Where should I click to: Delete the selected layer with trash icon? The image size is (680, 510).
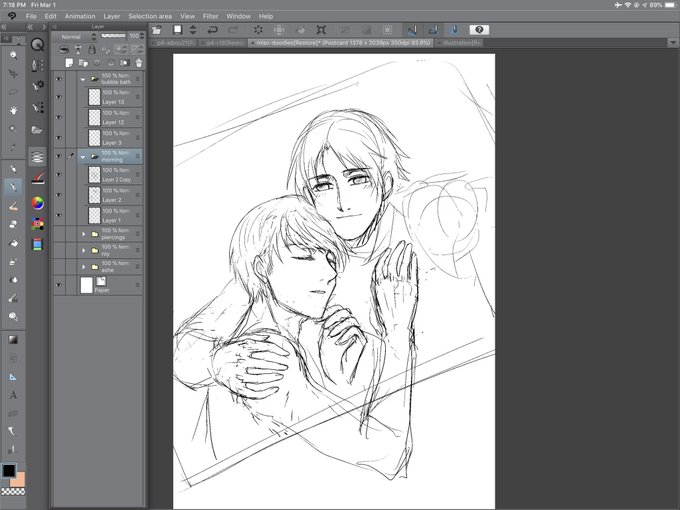point(139,63)
